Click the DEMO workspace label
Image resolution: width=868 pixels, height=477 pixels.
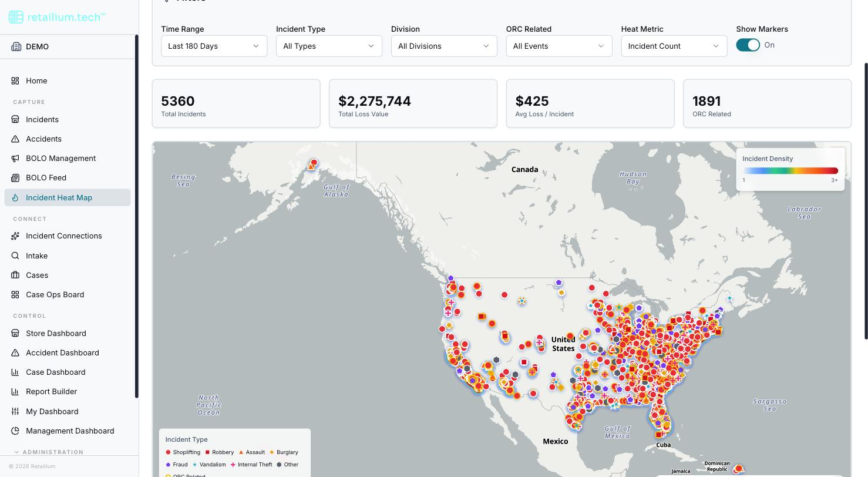click(x=37, y=46)
